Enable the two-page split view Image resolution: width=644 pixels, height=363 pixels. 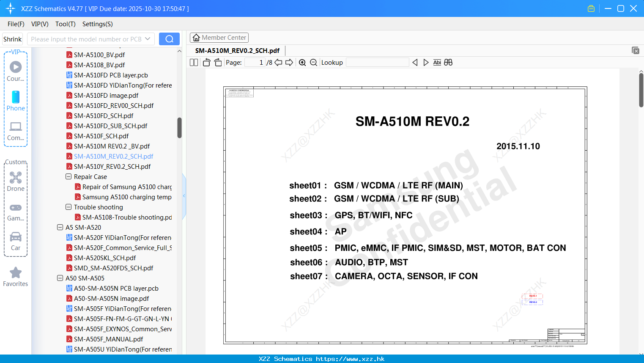(193, 62)
